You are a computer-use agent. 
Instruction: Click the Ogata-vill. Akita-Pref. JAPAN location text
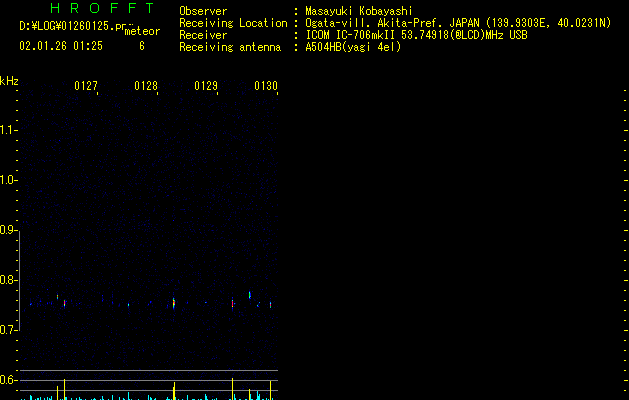458,23
